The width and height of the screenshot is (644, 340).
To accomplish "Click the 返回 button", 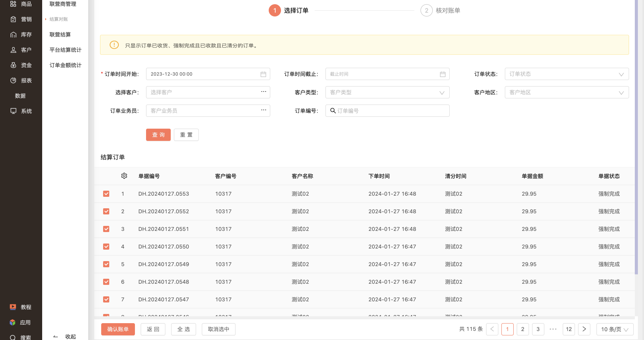I will (x=153, y=329).
